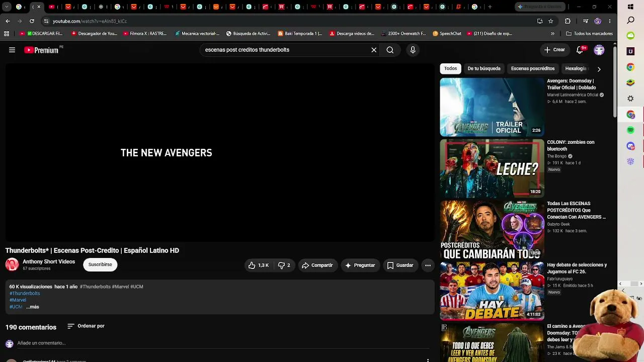Open BlueStacks from the taskbar
Viewport: 644px width, 362px height.
(630, 83)
